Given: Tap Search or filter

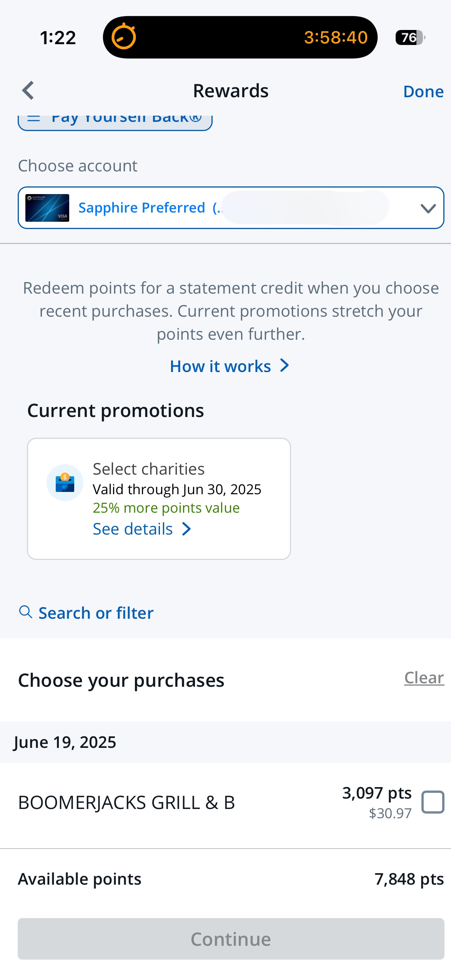Looking at the screenshot, I should tap(87, 613).
